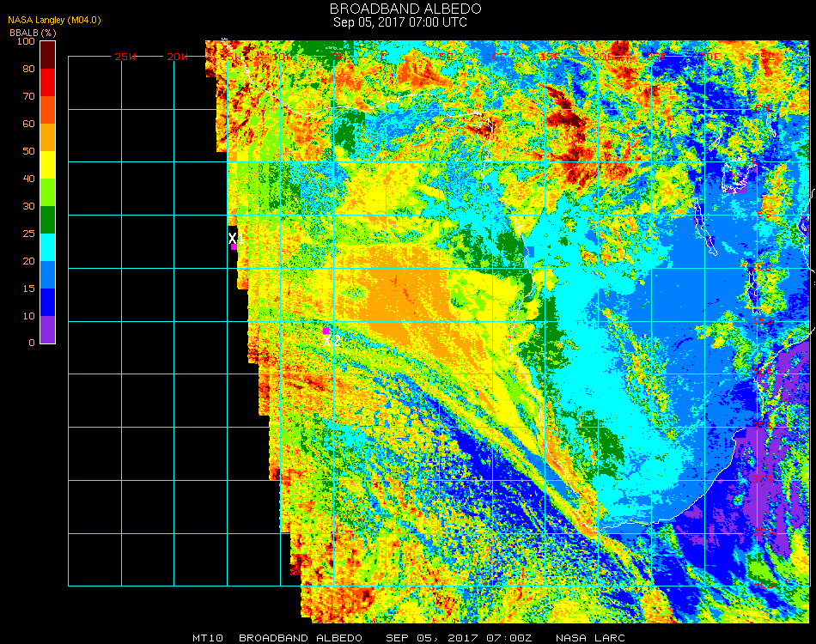
Task: Click the legend tick value '15'
Action: point(28,289)
